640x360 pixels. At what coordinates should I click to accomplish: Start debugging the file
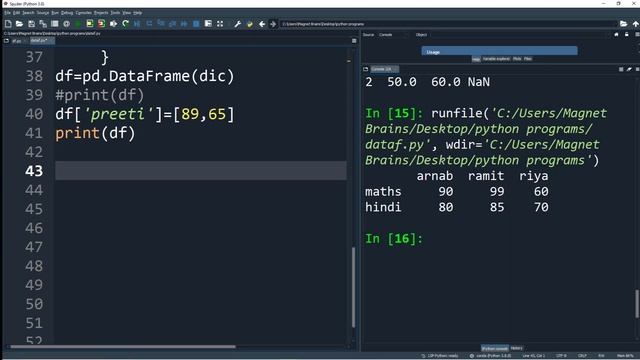(137, 24)
